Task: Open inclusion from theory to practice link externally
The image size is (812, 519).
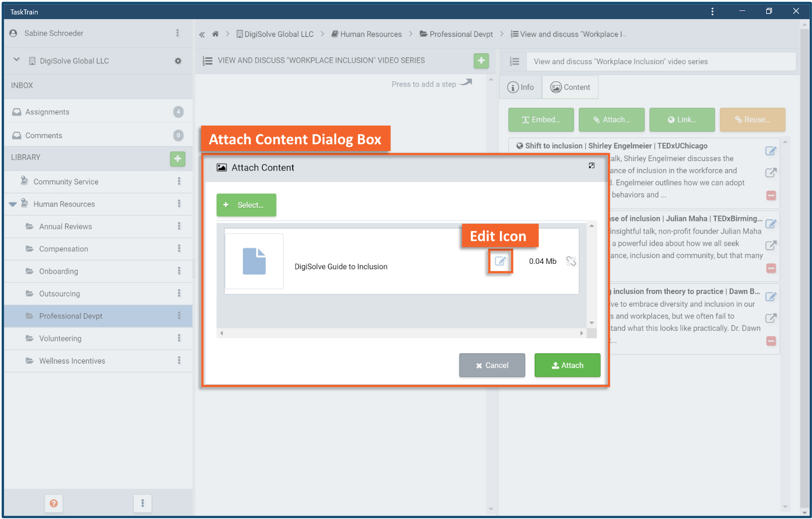Action: [x=771, y=318]
